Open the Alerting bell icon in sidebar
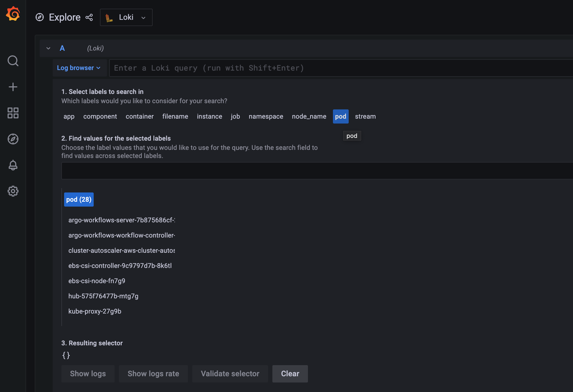Viewport: 573px width, 392px height. coord(13,165)
